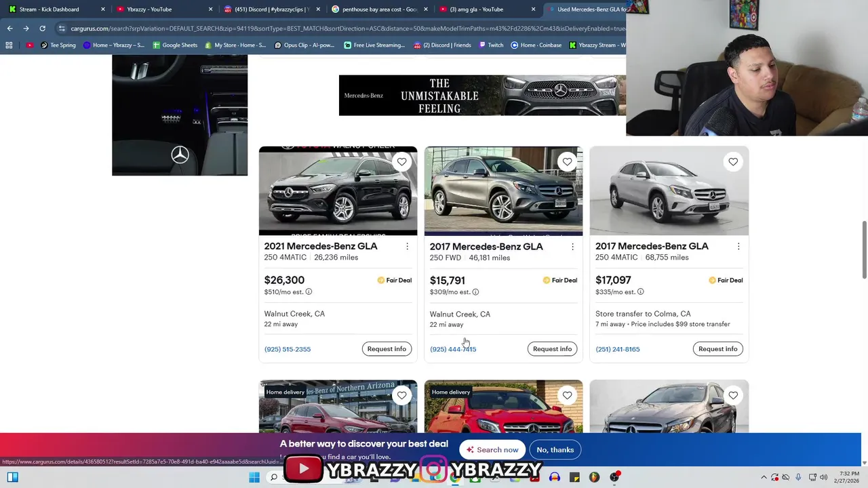
Task: Call dealer at (251) 241-8165
Action: 618,349
